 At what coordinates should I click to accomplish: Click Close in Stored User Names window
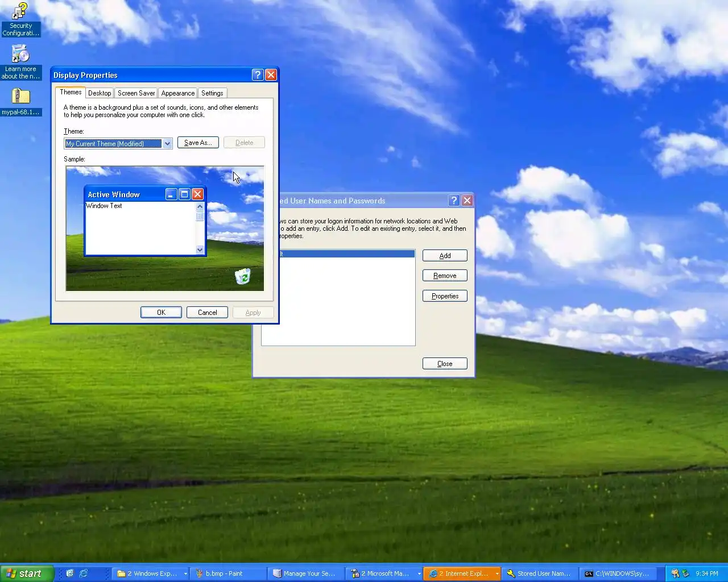pos(445,364)
